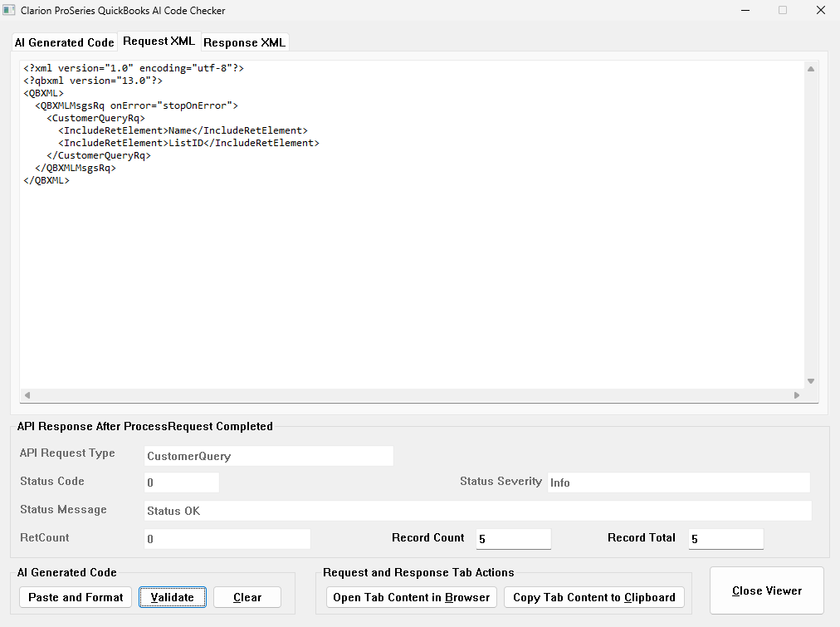Click the Clear button
Image resolution: width=840 pixels, height=627 pixels.
click(247, 597)
